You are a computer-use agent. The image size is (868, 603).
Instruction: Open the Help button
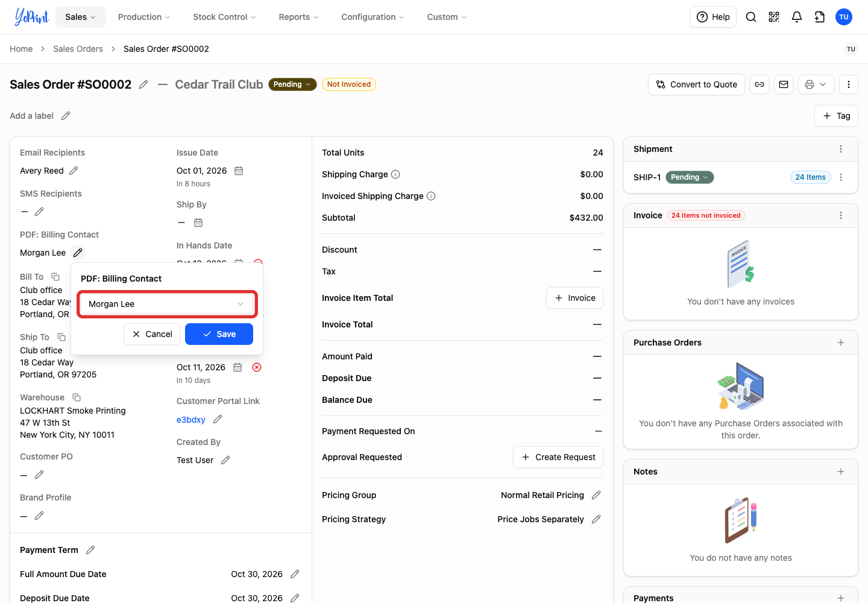(713, 17)
